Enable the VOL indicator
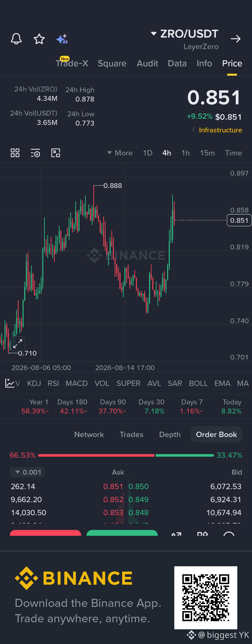Screen dimensions: 252x644 (x=102, y=383)
